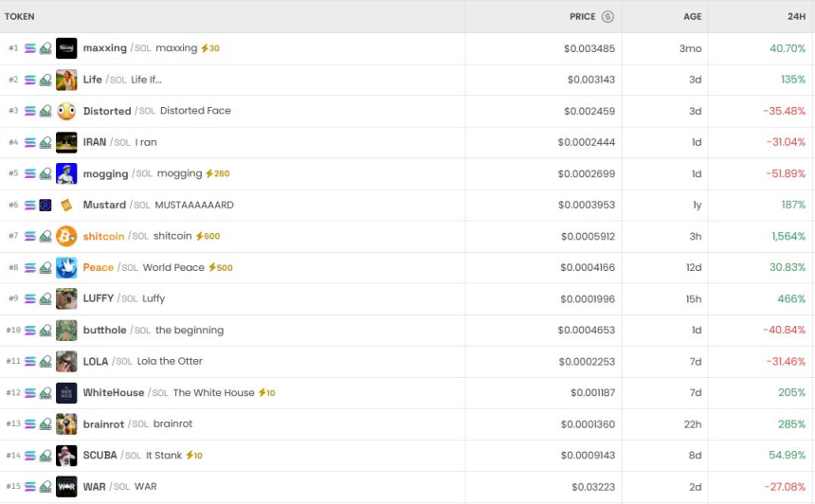
Task: Click the 12d age for Peace
Action: [694, 267]
